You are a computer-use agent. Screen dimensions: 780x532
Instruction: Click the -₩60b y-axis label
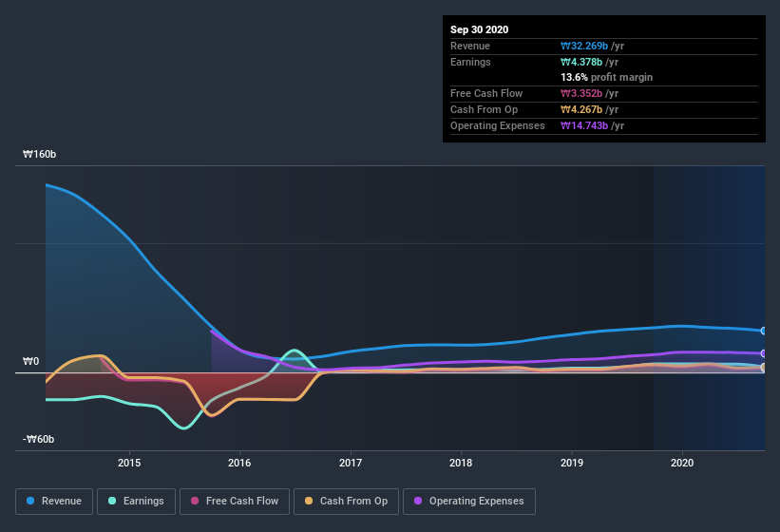pyautogui.click(x=38, y=439)
